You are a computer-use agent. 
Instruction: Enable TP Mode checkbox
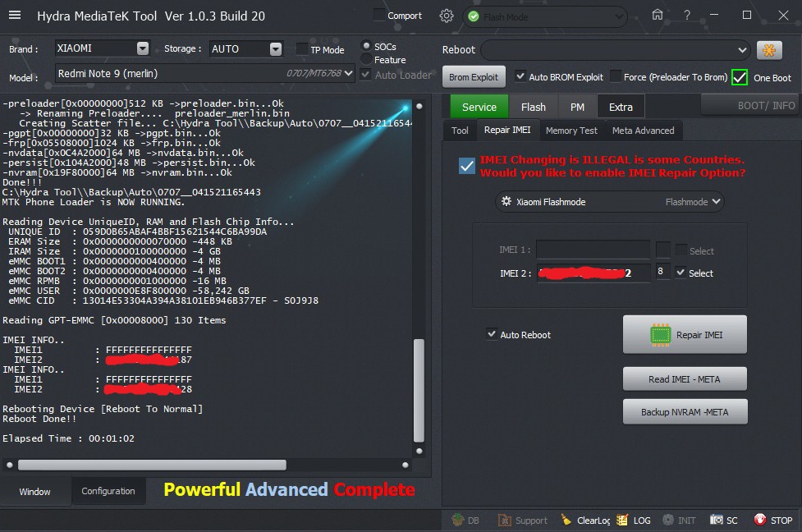click(302, 49)
